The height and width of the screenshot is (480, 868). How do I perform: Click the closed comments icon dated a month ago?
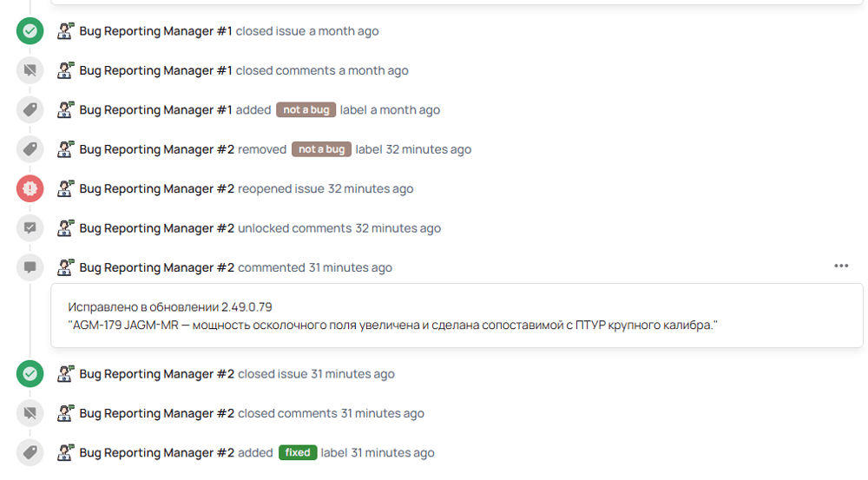pos(30,70)
